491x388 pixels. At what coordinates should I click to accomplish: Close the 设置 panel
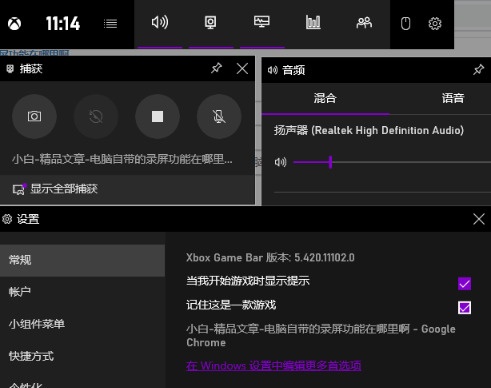[x=479, y=219]
